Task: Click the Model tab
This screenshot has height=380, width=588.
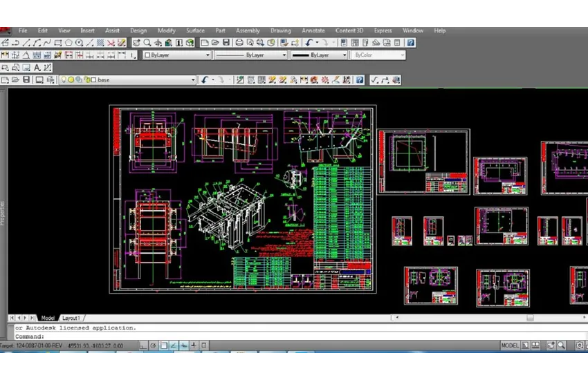Action: pos(48,318)
